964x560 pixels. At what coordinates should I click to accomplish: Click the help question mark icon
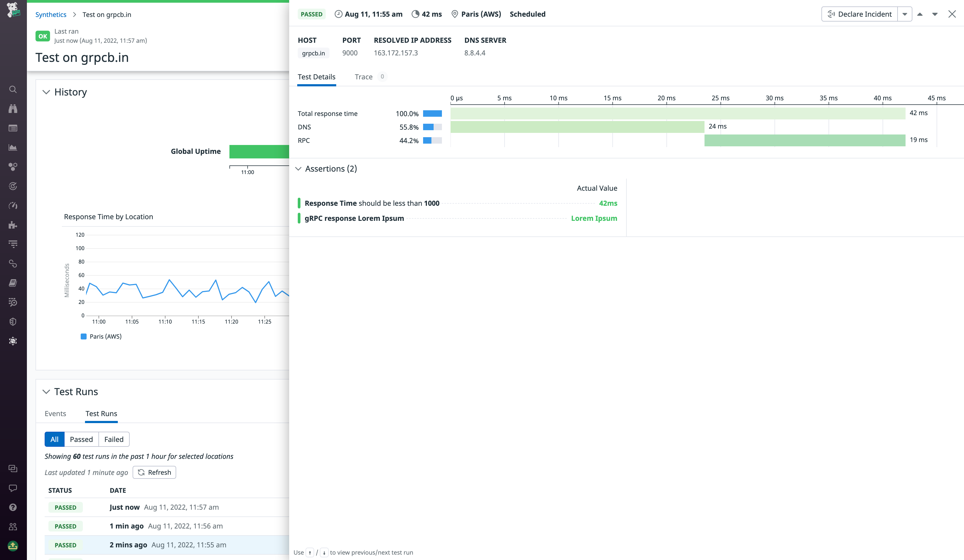tap(13, 507)
